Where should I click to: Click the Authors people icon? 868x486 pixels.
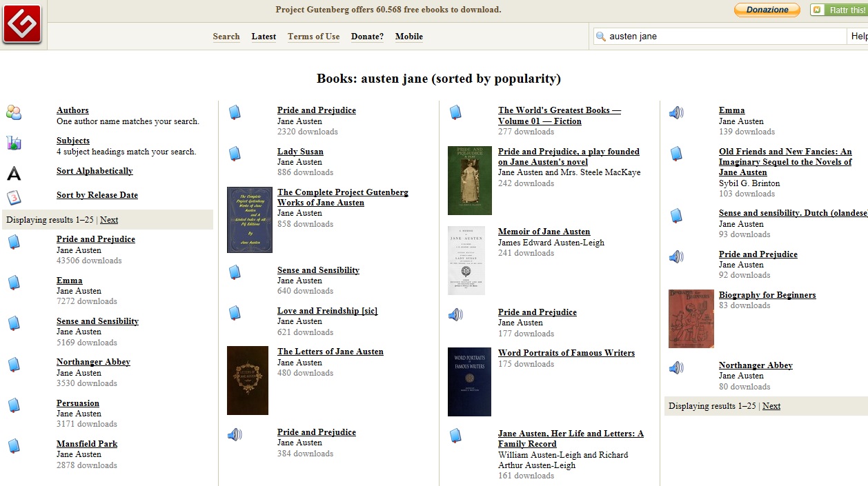(14, 113)
